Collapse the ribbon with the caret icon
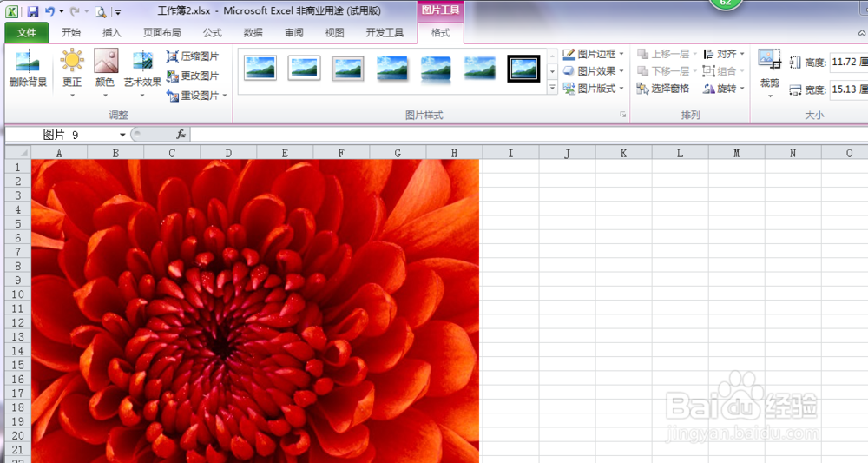868x463 pixels. (862, 33)
